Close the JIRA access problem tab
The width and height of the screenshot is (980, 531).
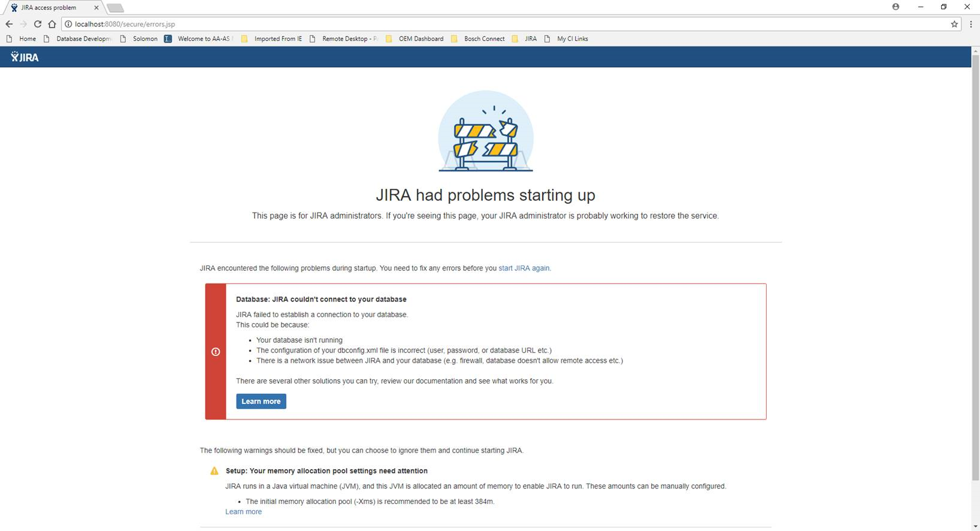click(x=96, y=8)
